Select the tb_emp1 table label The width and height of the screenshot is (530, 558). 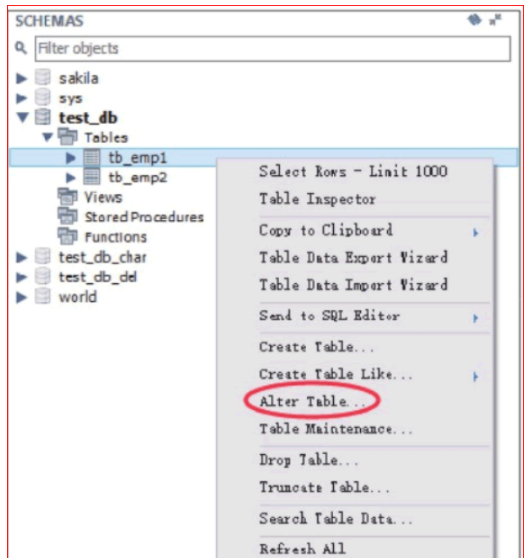tap(138, 158)
